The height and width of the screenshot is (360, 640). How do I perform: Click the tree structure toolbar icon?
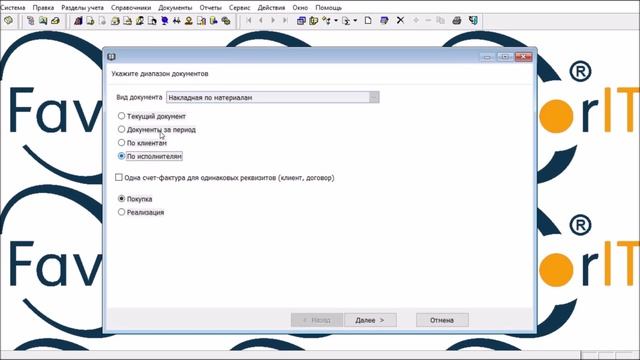(x=327, y=20)
